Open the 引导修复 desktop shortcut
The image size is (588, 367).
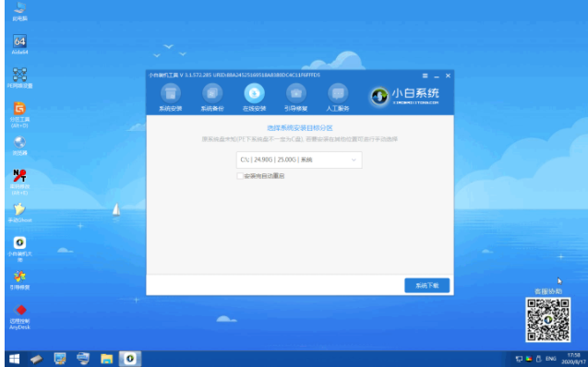pyautogui.click(x=19, y=280)
